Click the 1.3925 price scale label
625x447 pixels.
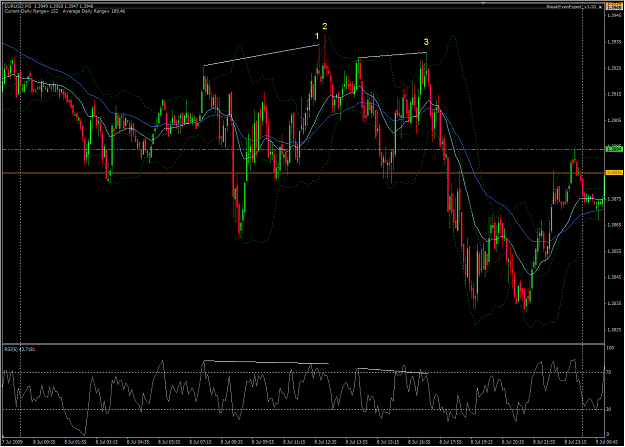614,68
